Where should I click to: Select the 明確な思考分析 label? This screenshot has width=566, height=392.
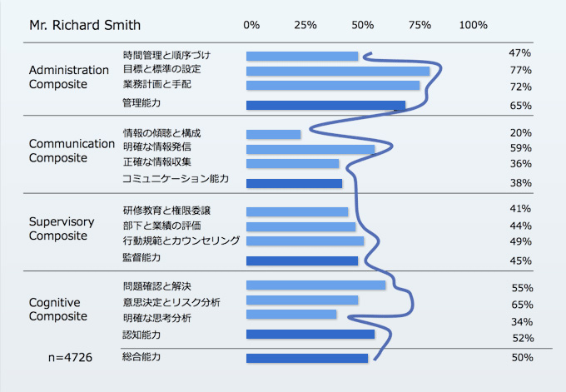(157, 318)
